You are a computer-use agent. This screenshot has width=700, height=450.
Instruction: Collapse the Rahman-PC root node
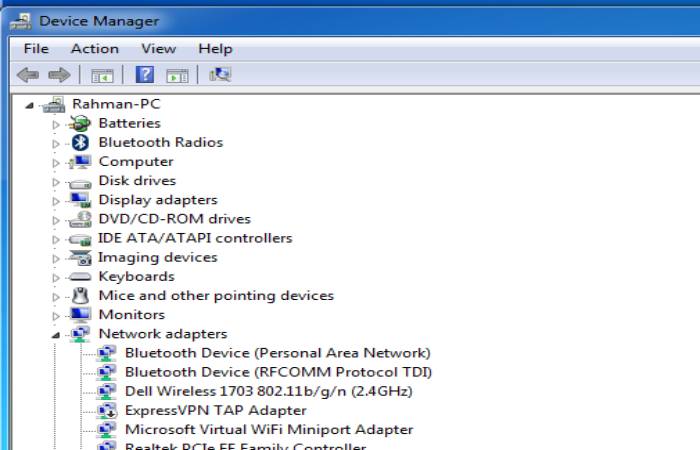coord(29,105)
